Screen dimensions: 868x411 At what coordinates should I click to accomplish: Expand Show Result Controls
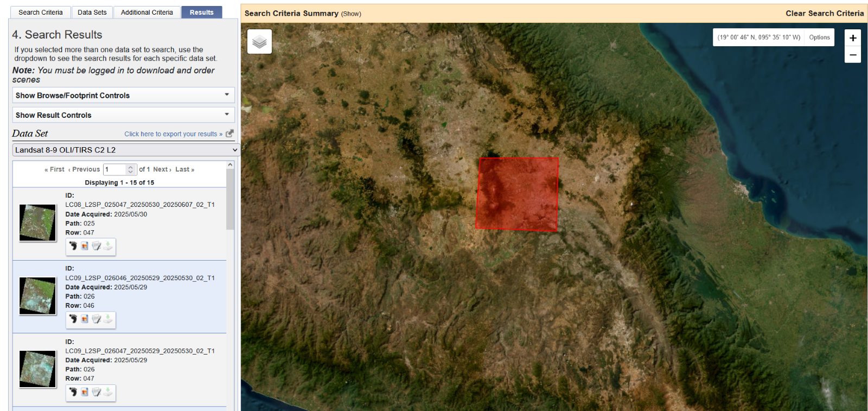123,115
